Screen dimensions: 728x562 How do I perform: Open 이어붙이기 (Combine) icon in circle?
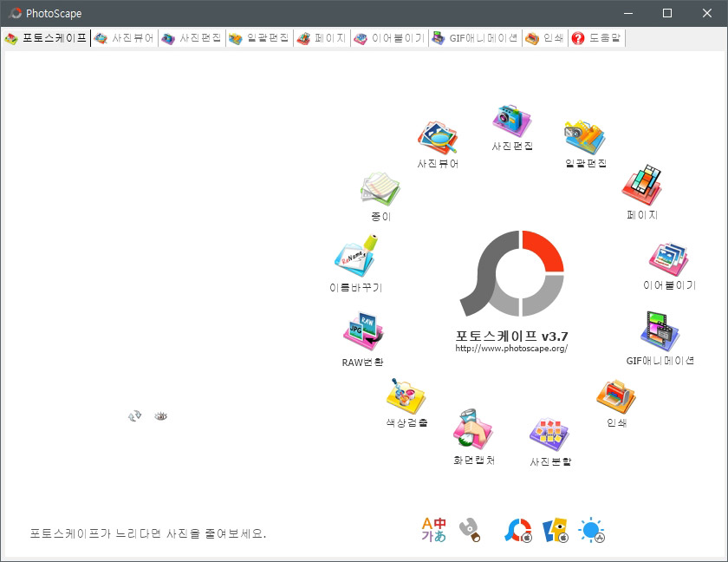669,259
